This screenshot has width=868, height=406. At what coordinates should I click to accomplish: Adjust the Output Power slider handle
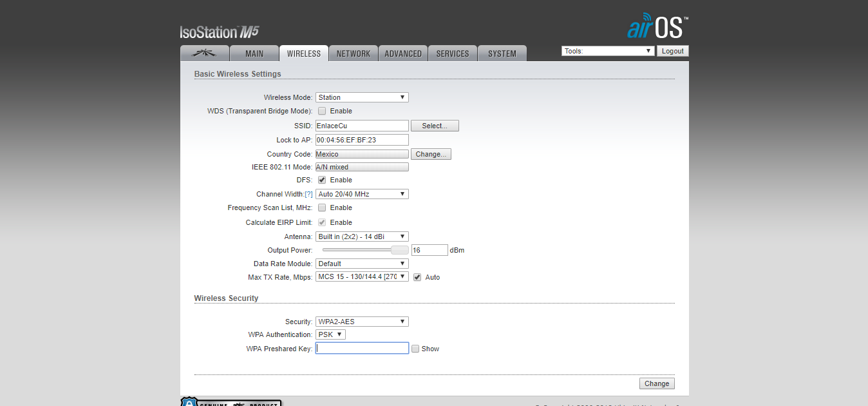(x=400, y=250)
